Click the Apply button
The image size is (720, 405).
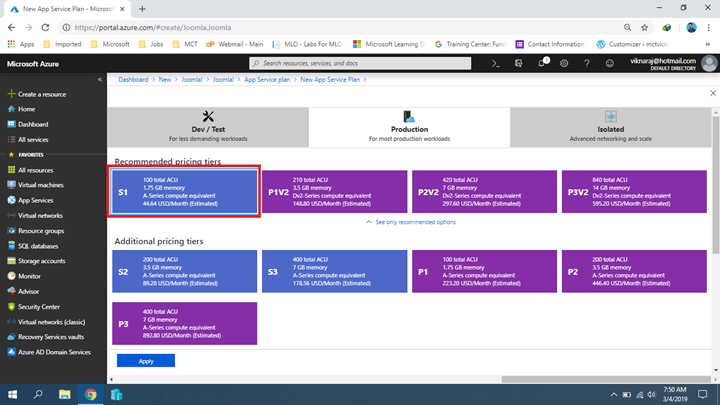pos(146,361)
